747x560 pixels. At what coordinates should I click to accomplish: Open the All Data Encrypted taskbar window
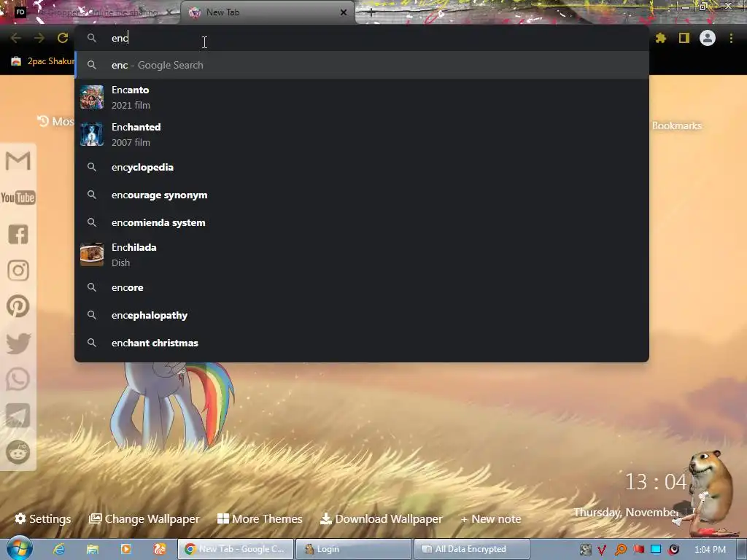pyautogui.click(x=472, y=549)
